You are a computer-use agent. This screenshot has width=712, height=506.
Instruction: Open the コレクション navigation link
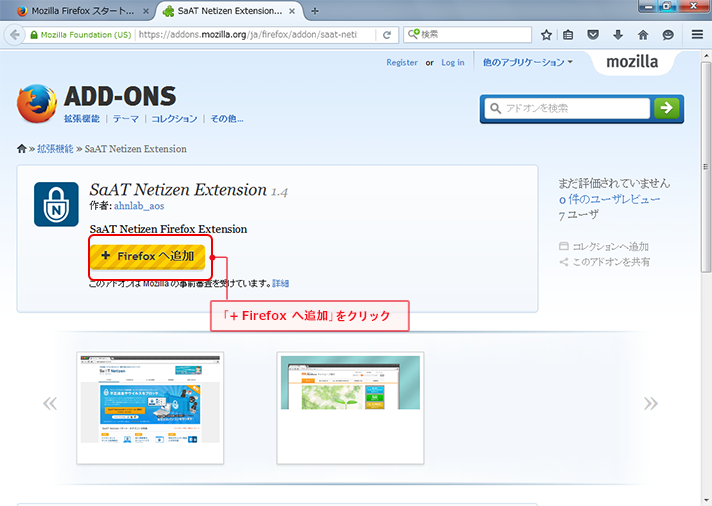pos(174,119)
